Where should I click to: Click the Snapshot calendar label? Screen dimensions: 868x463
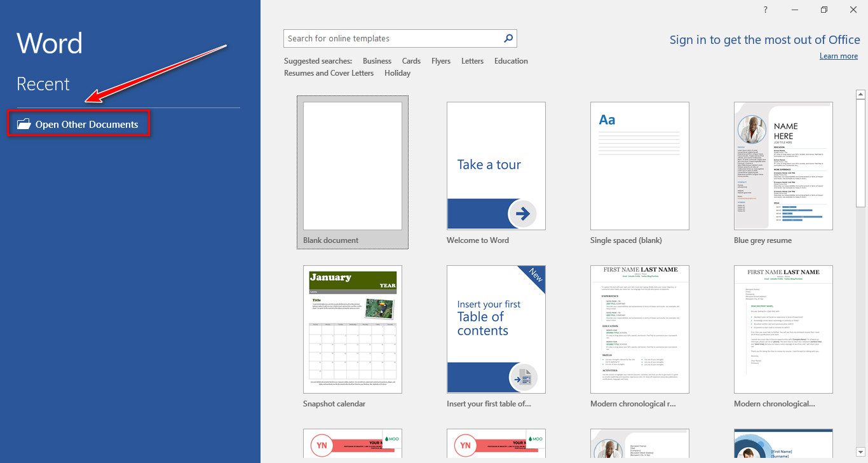point(334,404)
